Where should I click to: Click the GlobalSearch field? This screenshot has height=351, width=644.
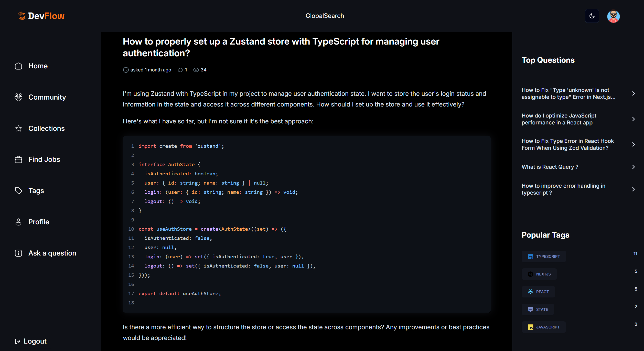point(325,16)
